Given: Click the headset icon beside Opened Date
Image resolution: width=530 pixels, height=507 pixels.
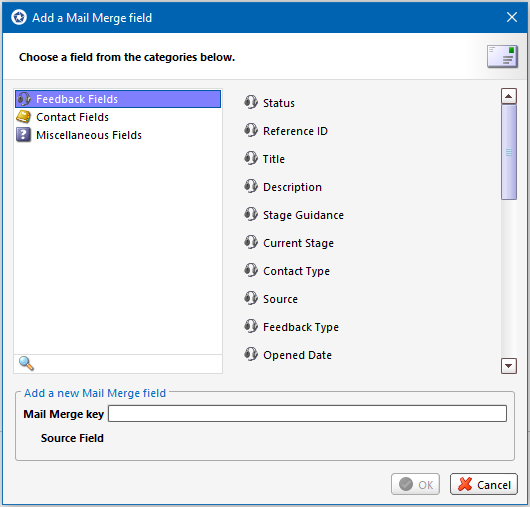Looking at the screenshot, I should pyautogui.click(x=251, y=354).
